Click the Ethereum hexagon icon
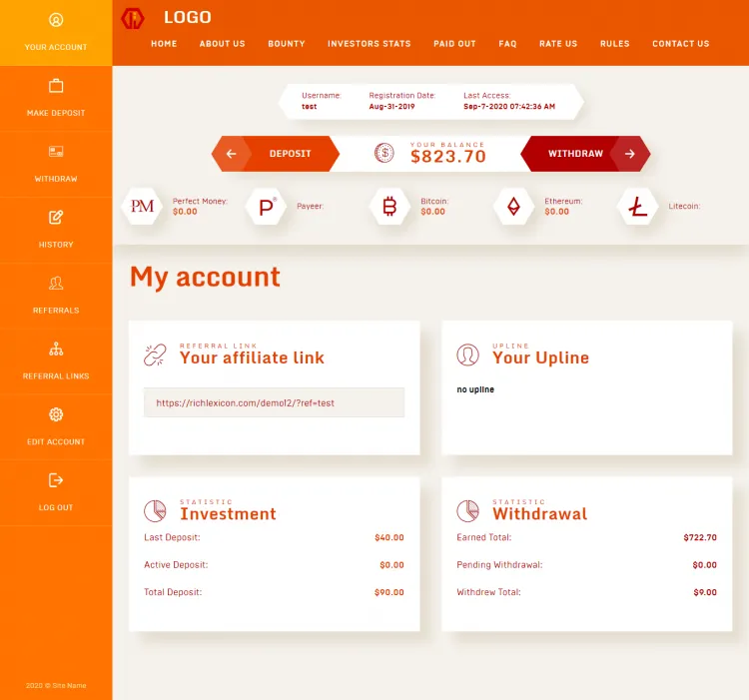This screenshot has height=700, width=749. coord(513,207)
